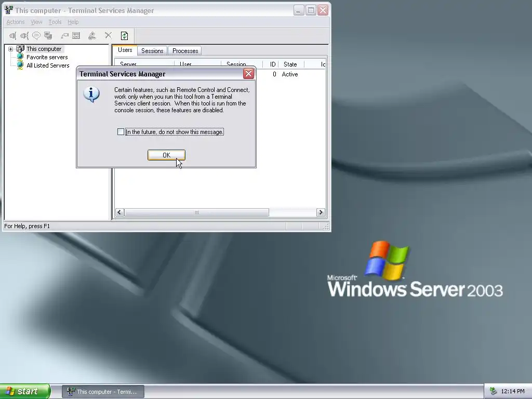Screen dimensions: 532x399
Task: Switch to the Users tab
Action: point(125,50)
